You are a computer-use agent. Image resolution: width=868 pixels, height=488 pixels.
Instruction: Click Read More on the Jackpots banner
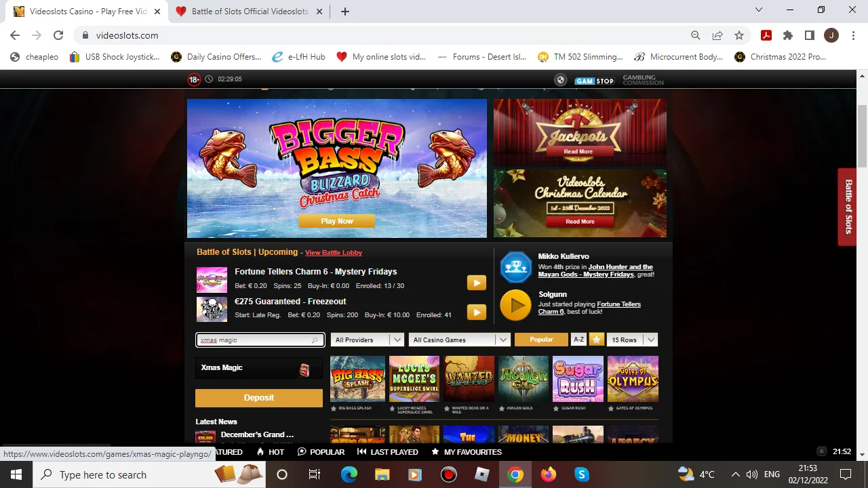(x=578, y=152)
